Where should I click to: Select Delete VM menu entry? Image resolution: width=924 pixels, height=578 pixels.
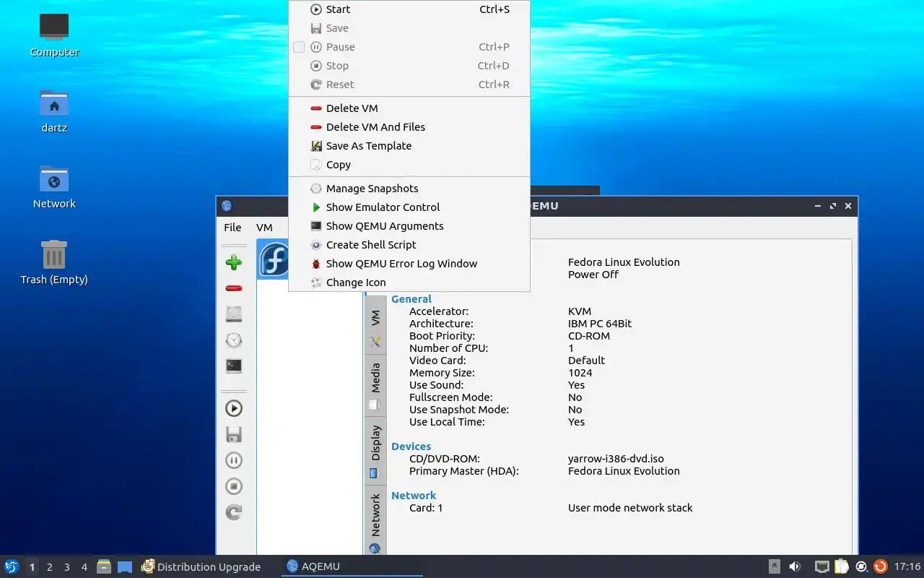pyautogui.click(x=409, y=108)
